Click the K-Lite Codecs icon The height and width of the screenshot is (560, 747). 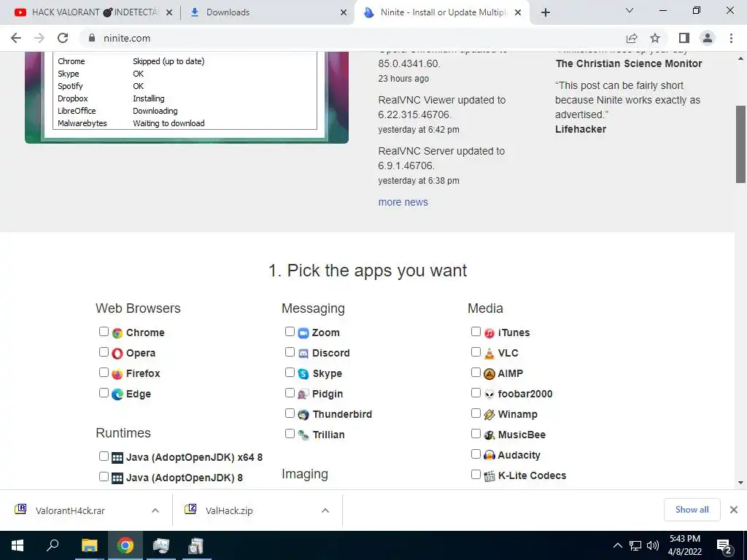489,475
